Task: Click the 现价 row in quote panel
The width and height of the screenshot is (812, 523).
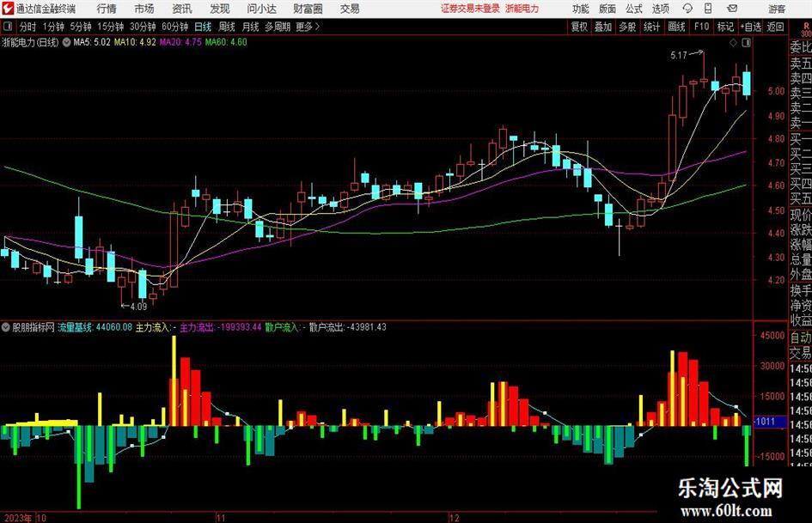Action: [x=801, y=215]
